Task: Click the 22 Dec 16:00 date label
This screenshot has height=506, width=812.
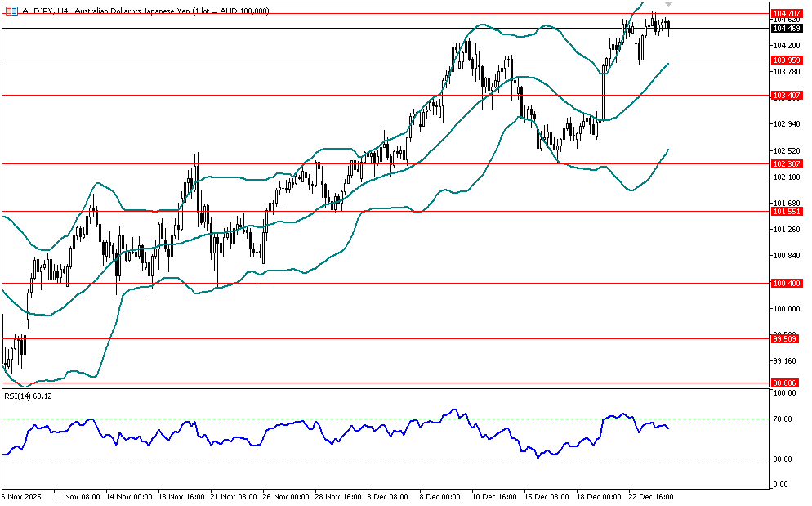Action: (x=649, y=496)
